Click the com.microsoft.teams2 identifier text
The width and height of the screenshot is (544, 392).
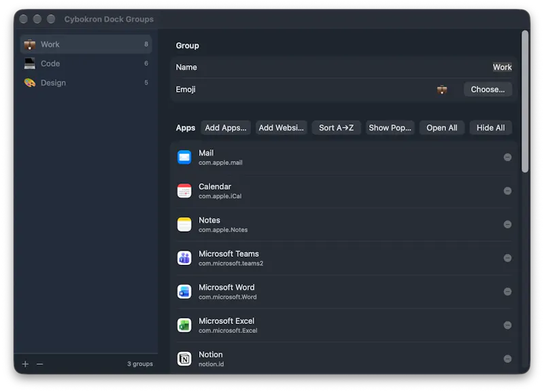click(x=231, y=264)
